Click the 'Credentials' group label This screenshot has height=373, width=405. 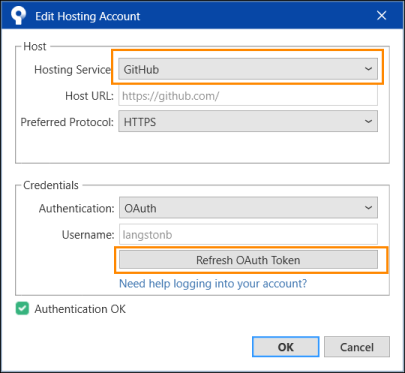pyautogui.click(x=51, y=185)
